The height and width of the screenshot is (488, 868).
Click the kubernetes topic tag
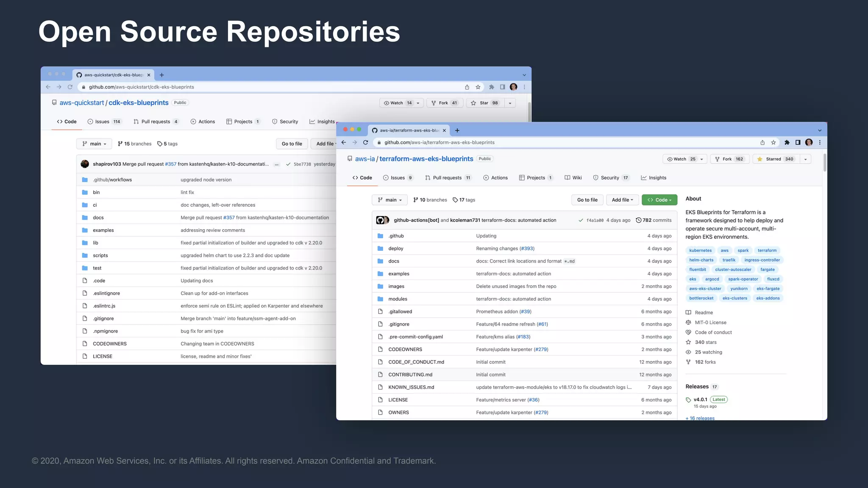tap(700, 250)
